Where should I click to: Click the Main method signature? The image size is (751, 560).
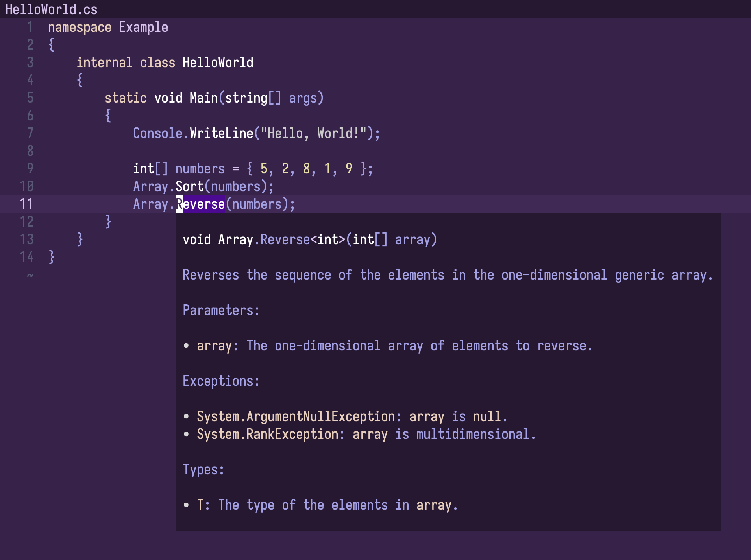click(x=215, y=98)
